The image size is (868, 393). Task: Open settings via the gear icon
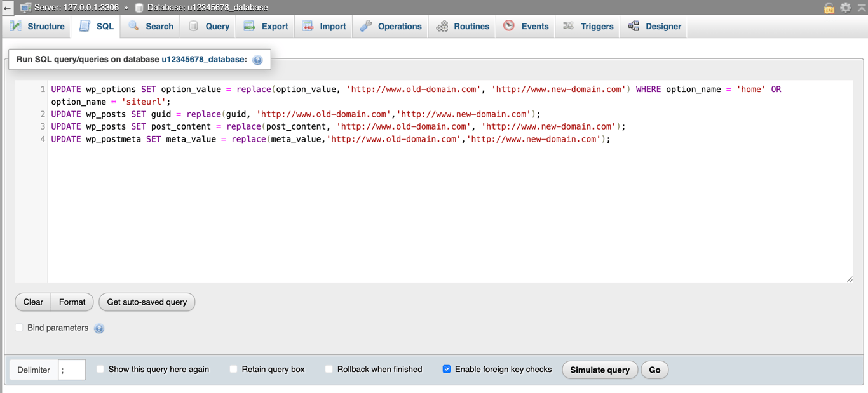click(845, 6)
